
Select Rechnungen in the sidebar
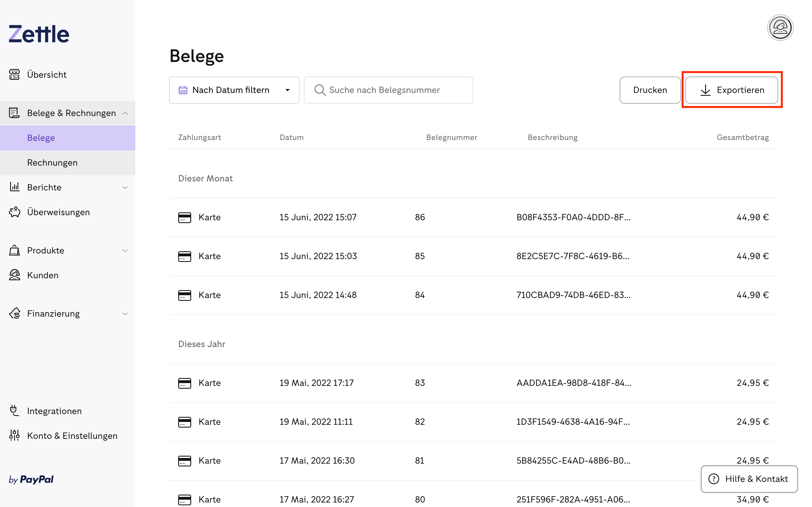(x=52, y=163)
